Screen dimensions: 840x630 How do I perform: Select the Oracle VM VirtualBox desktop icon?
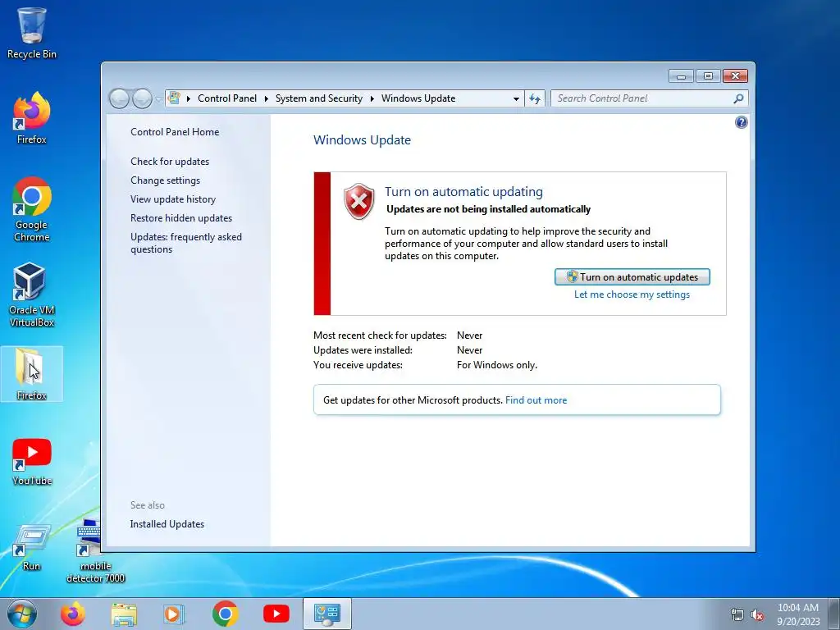pos(31,294)
